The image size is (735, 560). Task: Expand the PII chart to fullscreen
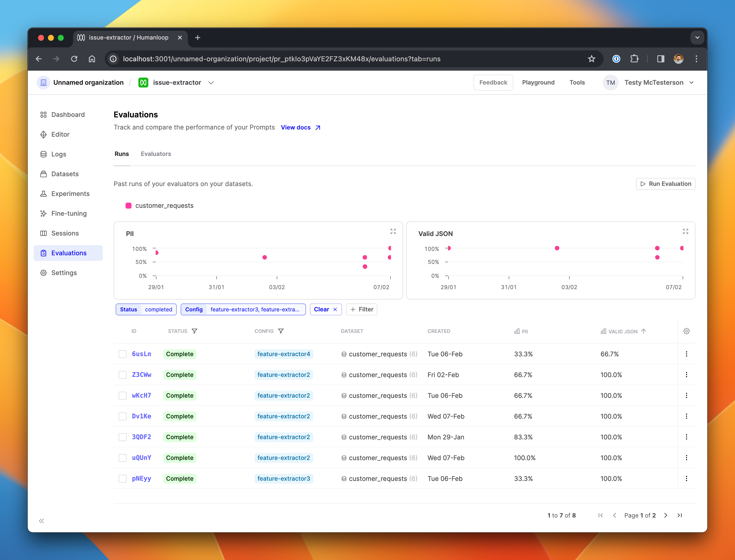click(x=393, y=231)
